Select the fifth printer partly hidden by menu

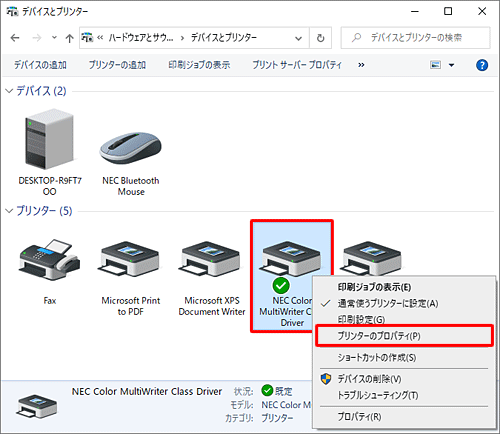(x=372, y=258)
